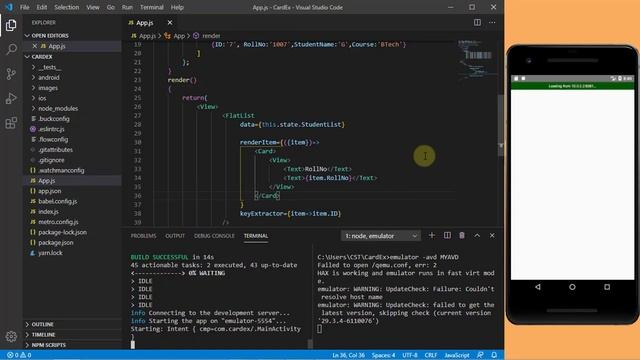640x360 pixels.
Task: Open the terminal selector dropdown
Action: [380, 236]
